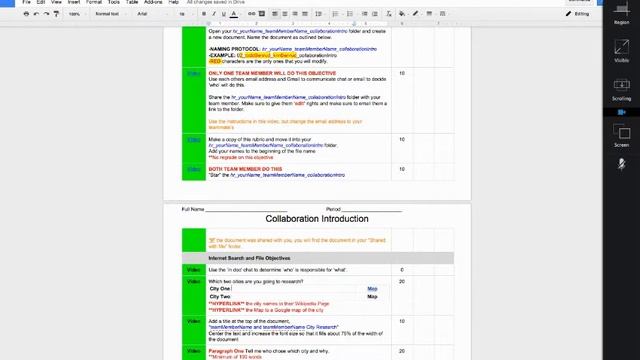
Task: Click the Map link in City One row
Action: pos(372,289)
